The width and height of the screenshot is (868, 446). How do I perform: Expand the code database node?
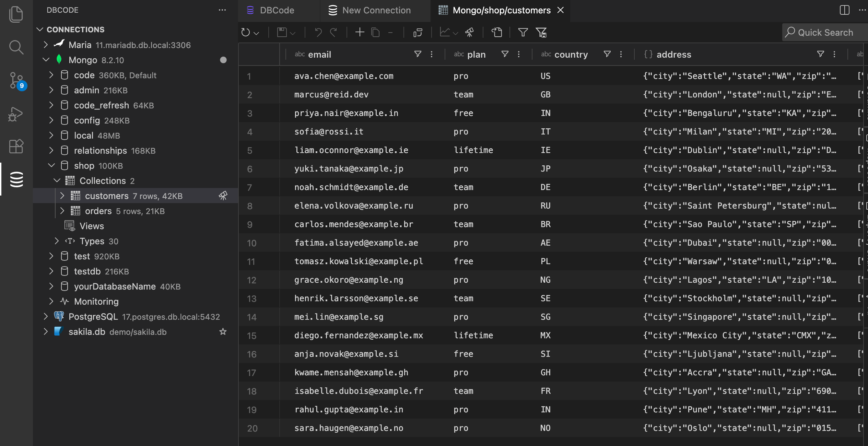tap(51, 75)
